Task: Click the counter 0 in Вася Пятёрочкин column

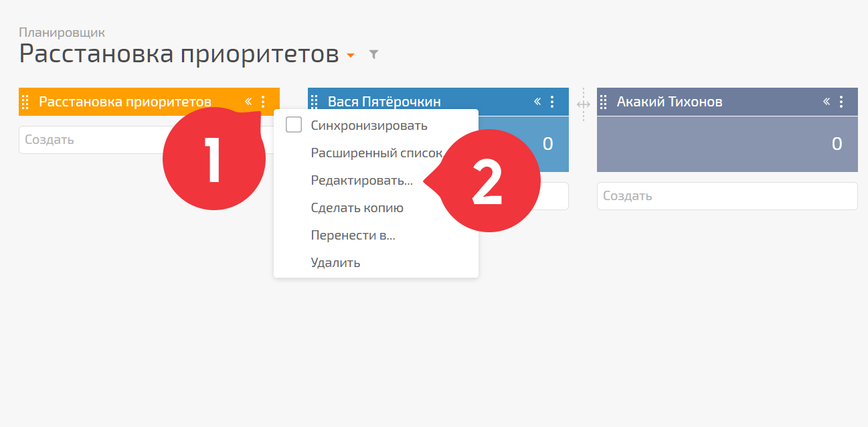Action: point(547,144)
